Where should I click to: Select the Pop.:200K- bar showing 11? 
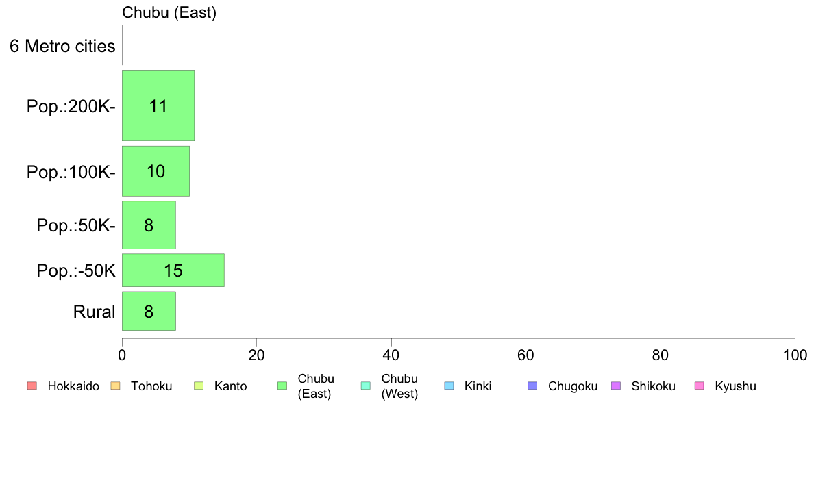click(158, 105)
